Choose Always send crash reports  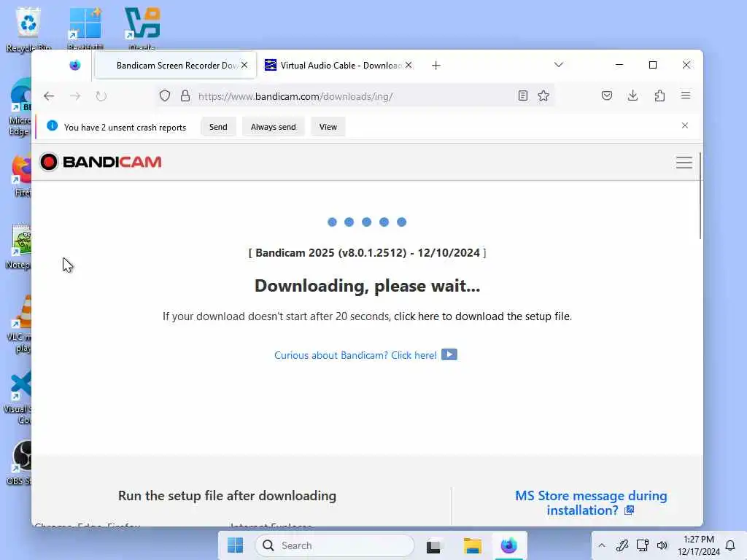pyautogui.click(x=273, y=127)
